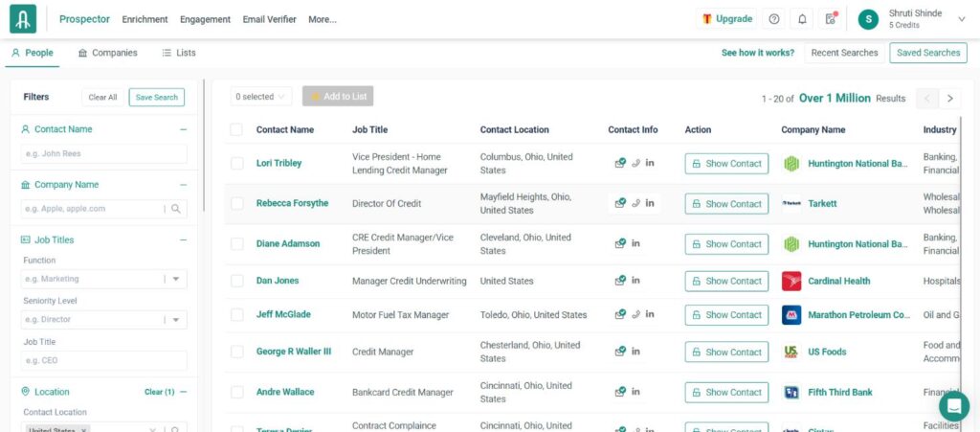Open Saved Searches
The width and height of the screenshot is (980, 432).
click(928, 53)
